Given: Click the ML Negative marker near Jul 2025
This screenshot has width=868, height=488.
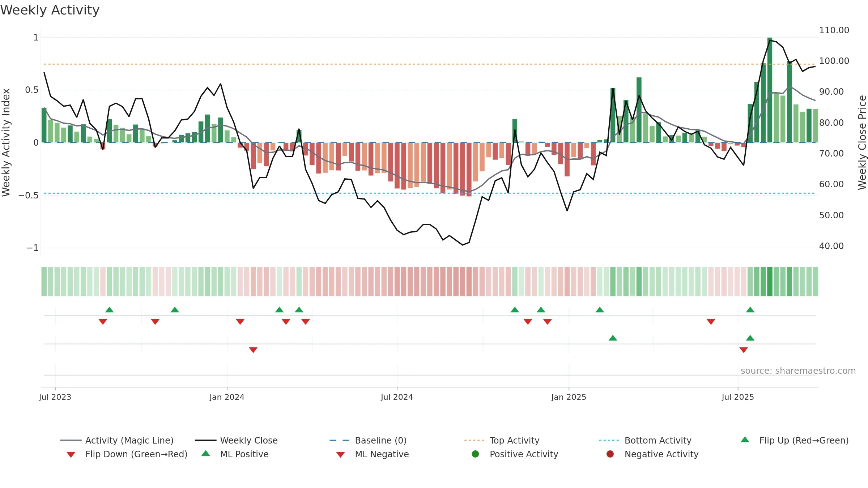Looking at the screenshot, I should (x=744, y=350).
